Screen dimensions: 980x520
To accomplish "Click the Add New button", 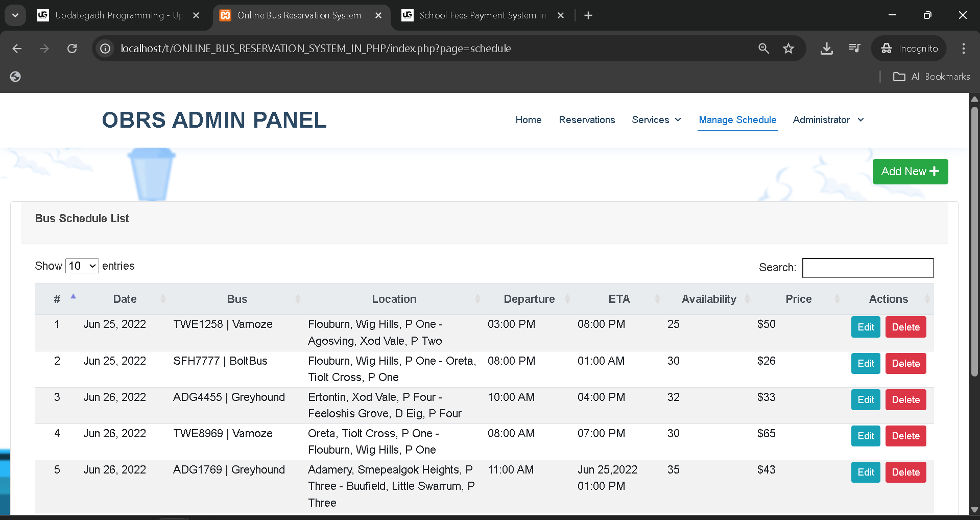I will point(910,172).
